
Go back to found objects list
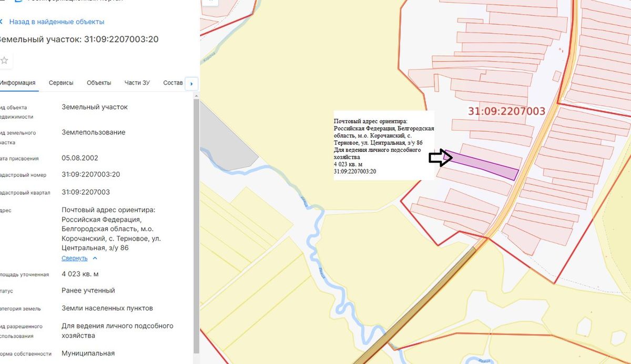[56, 22]
